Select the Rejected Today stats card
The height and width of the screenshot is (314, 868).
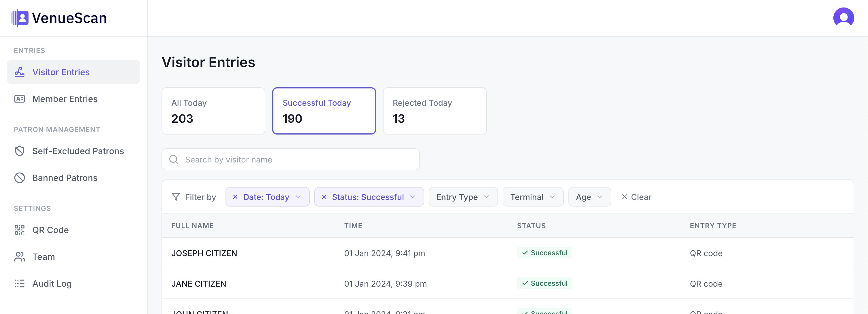435,111
